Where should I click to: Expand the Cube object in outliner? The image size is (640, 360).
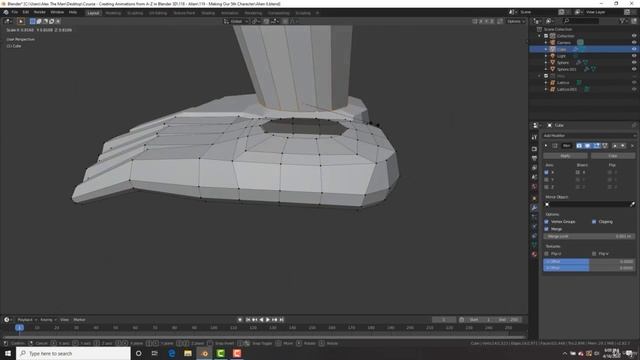click(x=546, y=49)
